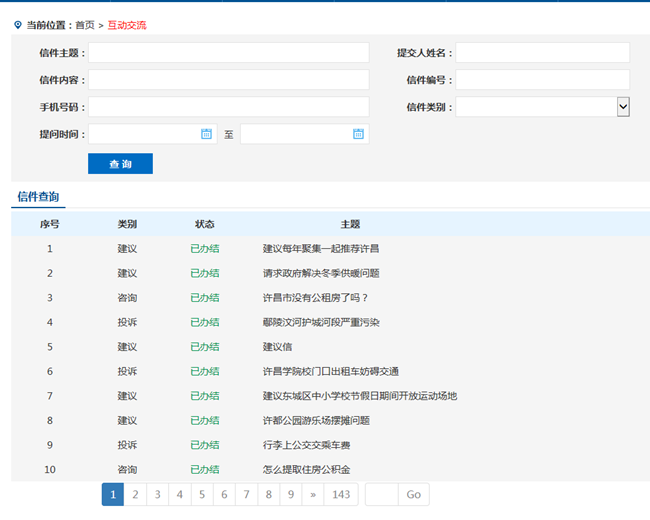This screenshot has width=650, height=520.
Task: Go to page 2 of results
Action: tap(135, 494)
